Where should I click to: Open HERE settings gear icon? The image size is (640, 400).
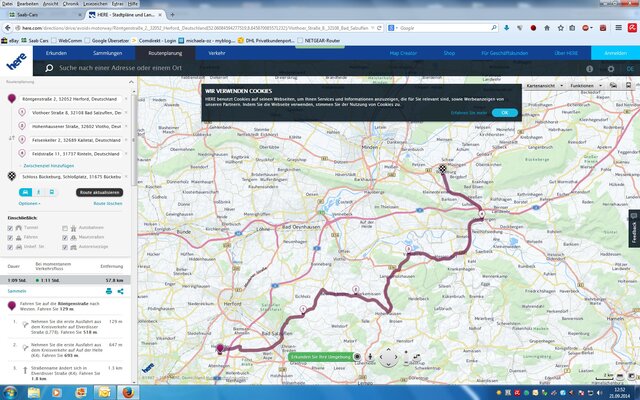coord(611,69)
